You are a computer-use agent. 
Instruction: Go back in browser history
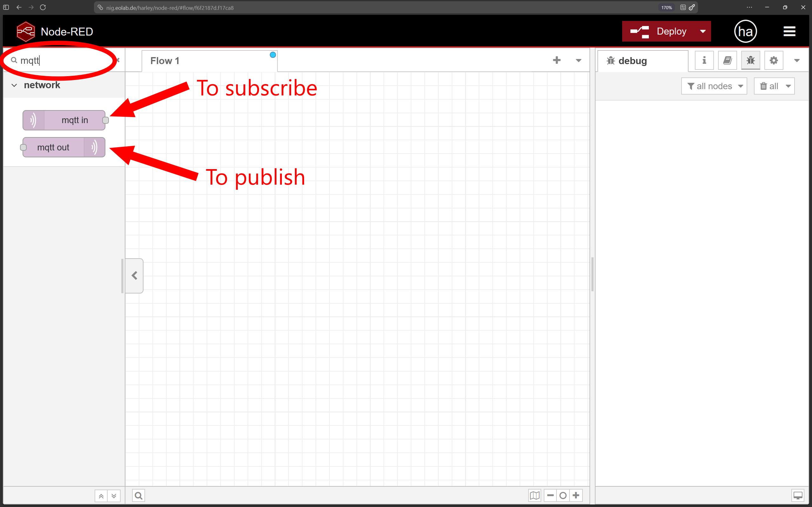19,7
